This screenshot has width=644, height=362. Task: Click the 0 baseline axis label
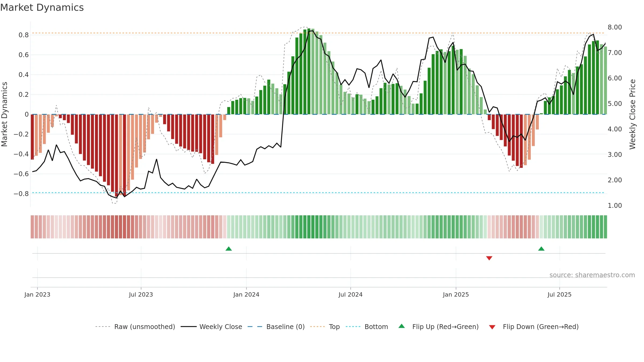27,114
